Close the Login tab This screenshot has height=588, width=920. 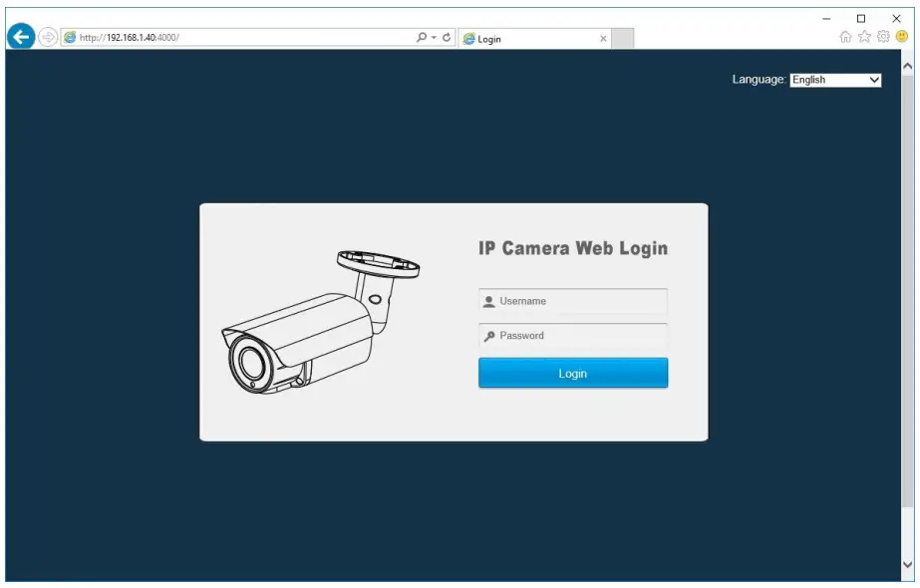coord(603,39)
